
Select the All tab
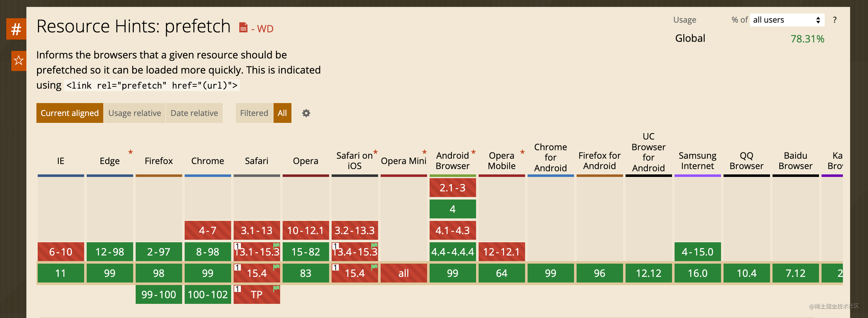tap(282, 113)
